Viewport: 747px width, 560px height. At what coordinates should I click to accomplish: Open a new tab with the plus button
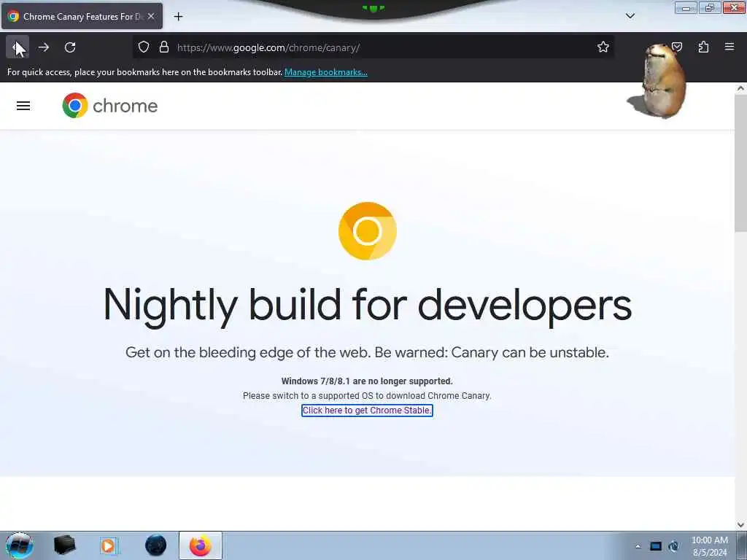point(178,17)
